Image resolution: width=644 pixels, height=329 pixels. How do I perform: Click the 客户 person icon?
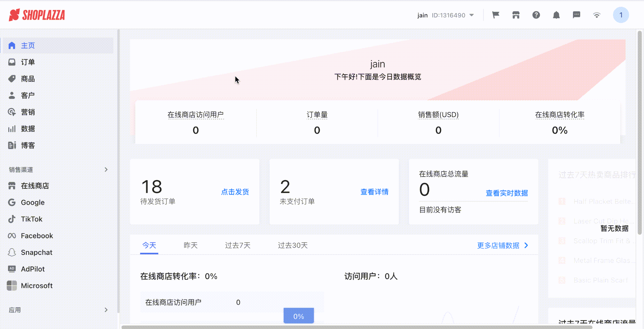tap(12, 95)
